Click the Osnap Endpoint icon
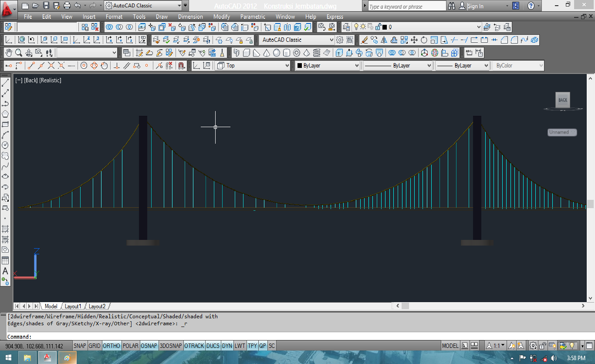 [x=31, y=66]
